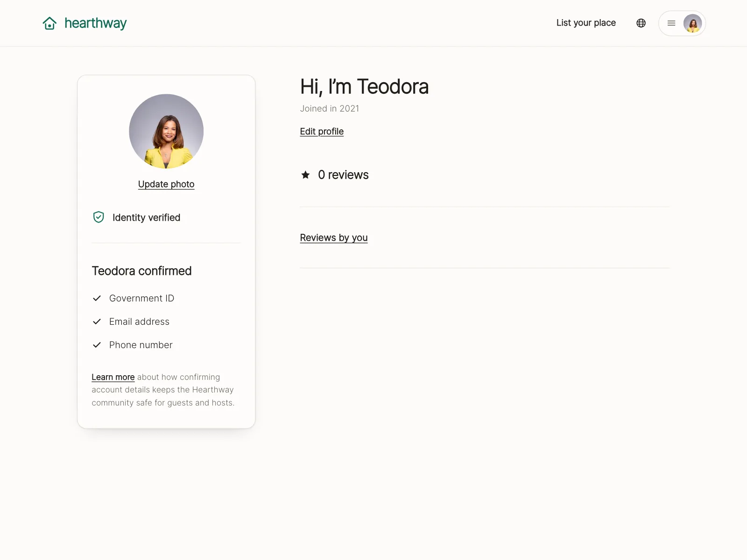Viewport: 747px width, 560px height.
Task: Click the reviews star icon
Action: pos(305,175)
